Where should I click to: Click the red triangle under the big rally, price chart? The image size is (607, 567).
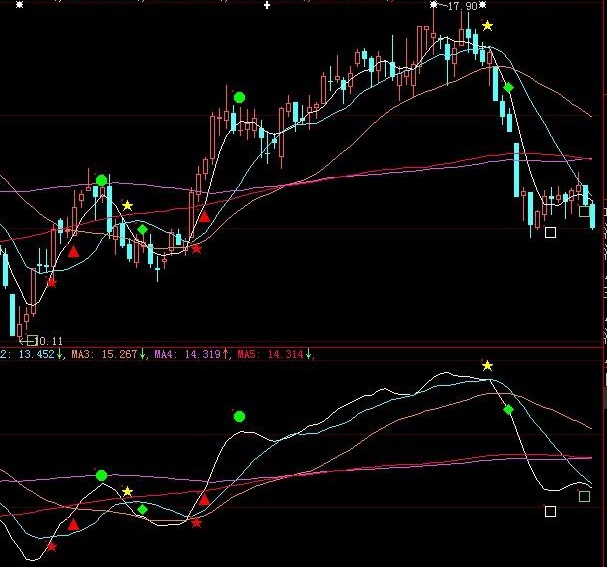[x=204, y=217]
